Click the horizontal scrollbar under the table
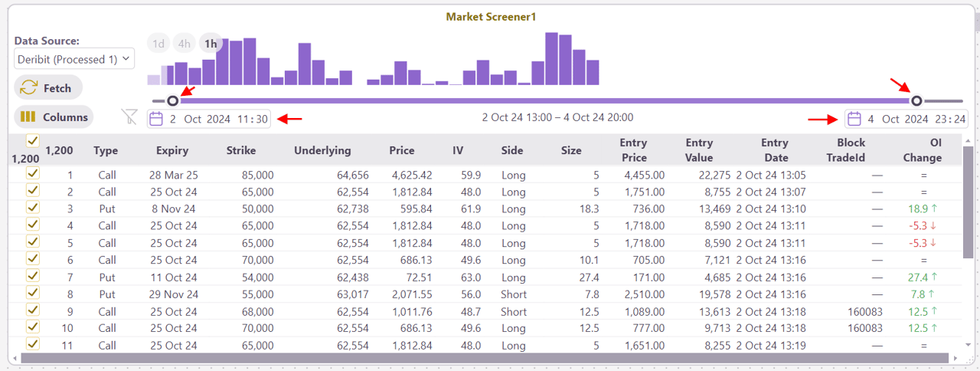 (485, 358)
